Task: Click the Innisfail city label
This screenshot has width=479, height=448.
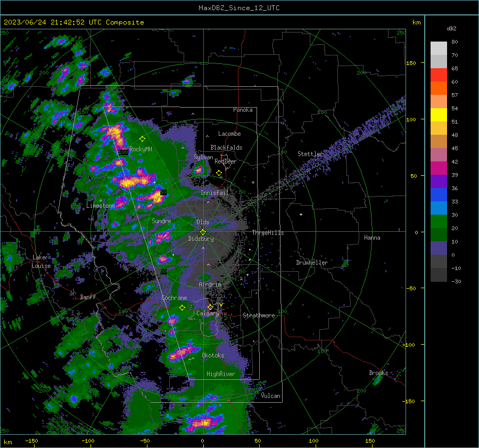Action: point(214,193)
